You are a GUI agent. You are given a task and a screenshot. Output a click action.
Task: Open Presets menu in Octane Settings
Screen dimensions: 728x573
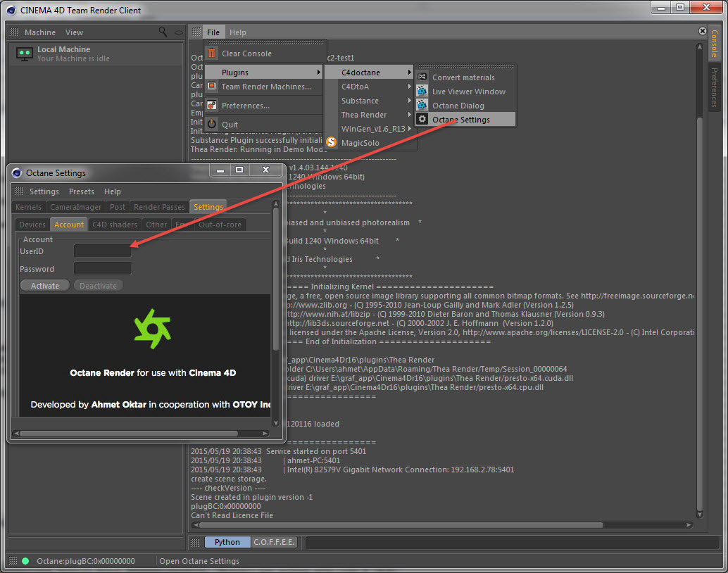[x=82, y=191]
